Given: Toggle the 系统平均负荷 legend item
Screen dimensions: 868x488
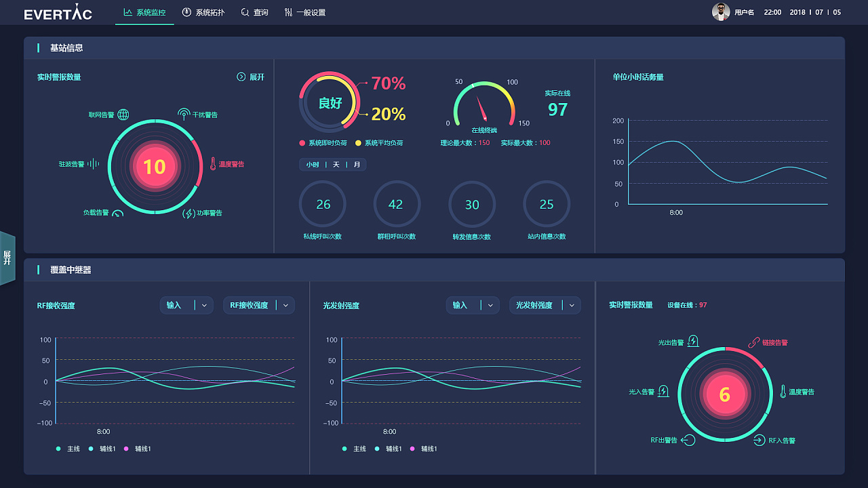Looking at the screenshot, I should pyautogui.click(x=379, y=143).
